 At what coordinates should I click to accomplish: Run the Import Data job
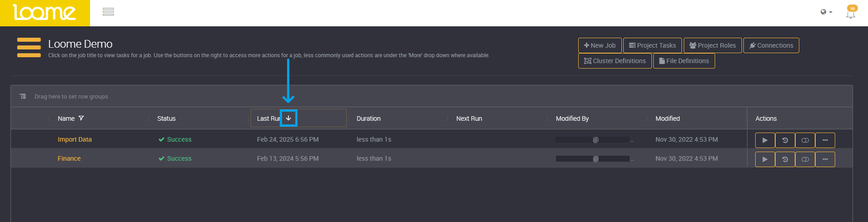(765, 140)
